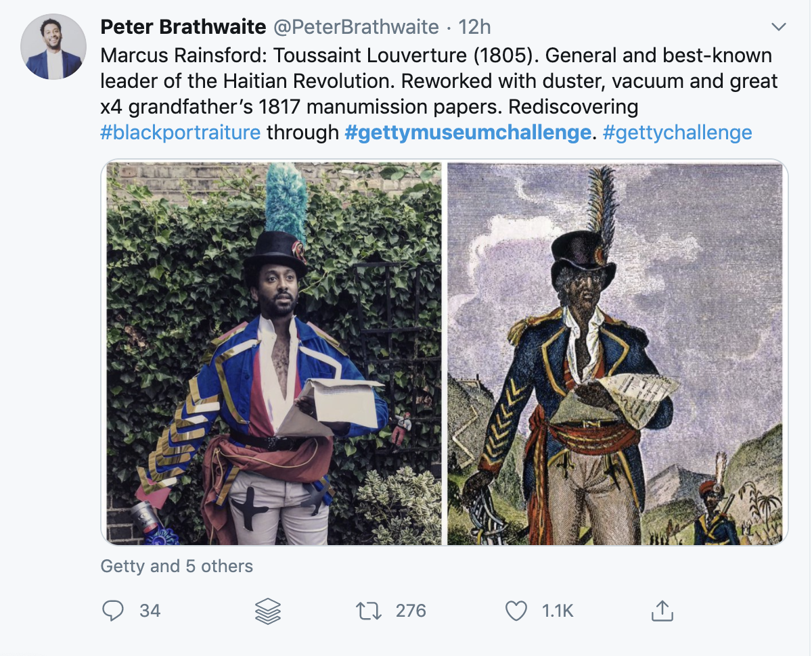
Task: Click the tweet text about Marcus Rainsford
Action: [433, 81]
